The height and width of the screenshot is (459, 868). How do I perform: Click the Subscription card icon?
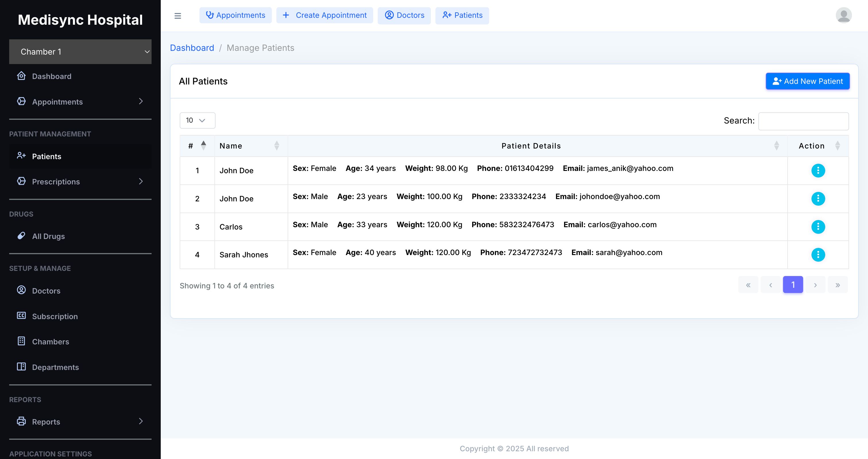21,316
